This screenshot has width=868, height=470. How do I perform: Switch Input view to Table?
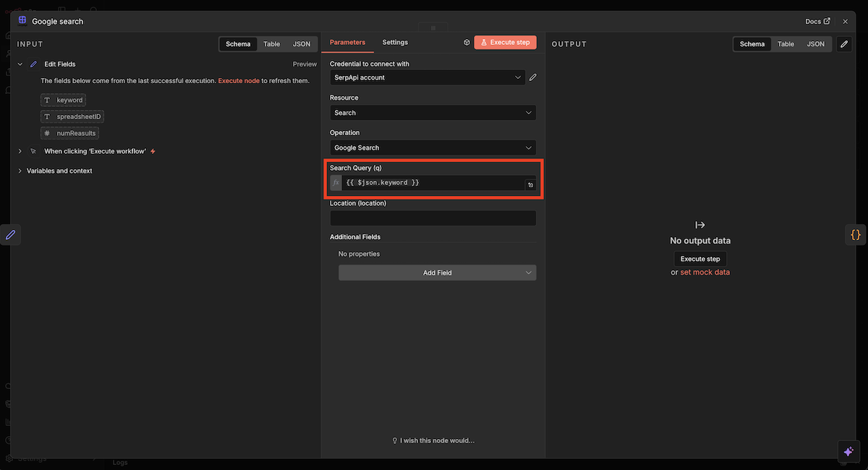click(x=271, y=44)
